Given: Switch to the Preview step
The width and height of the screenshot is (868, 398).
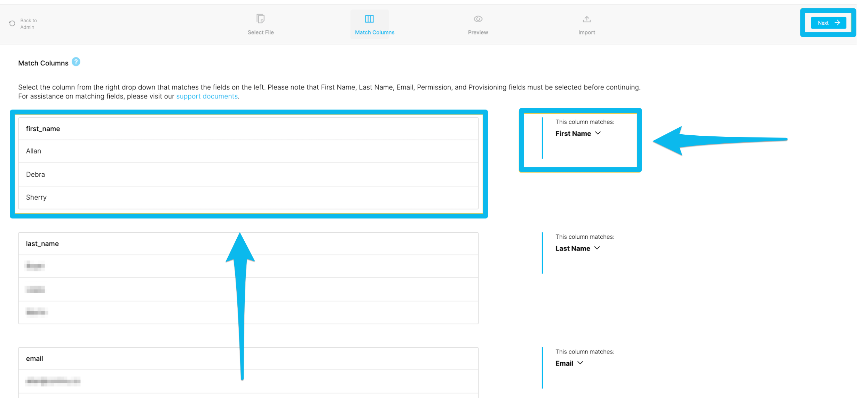Looking at the screenshot, I should (x=478, y=24).
